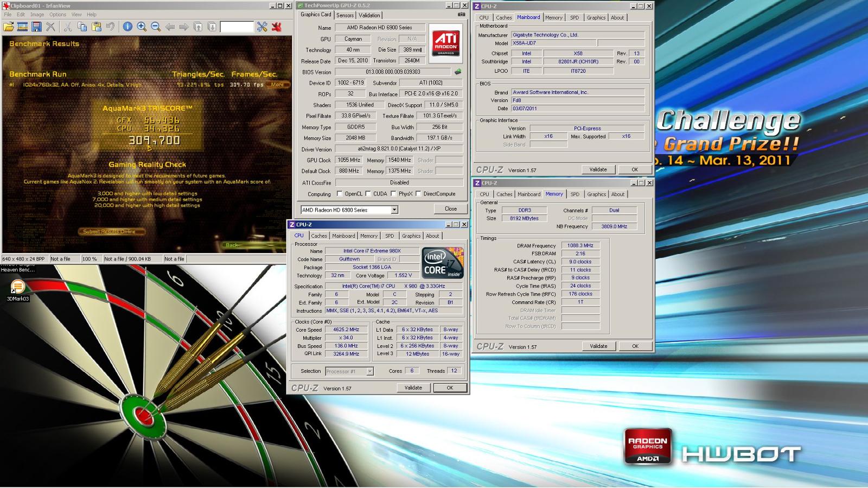The height and width of the screenshot is (488, 868).
Task: Click the ATI Radeon logo in GPU-Z
Action: [445, 43]
